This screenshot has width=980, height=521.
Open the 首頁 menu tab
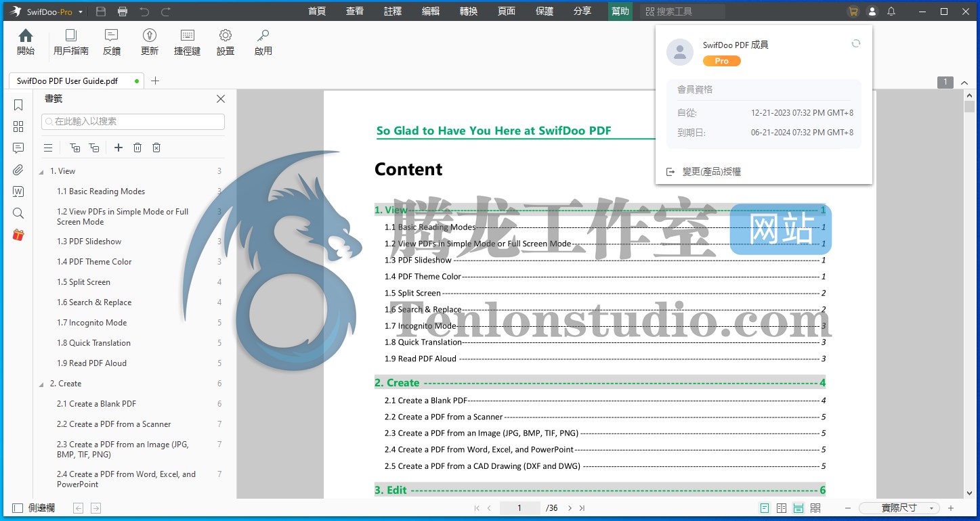[x=316, y=12]
